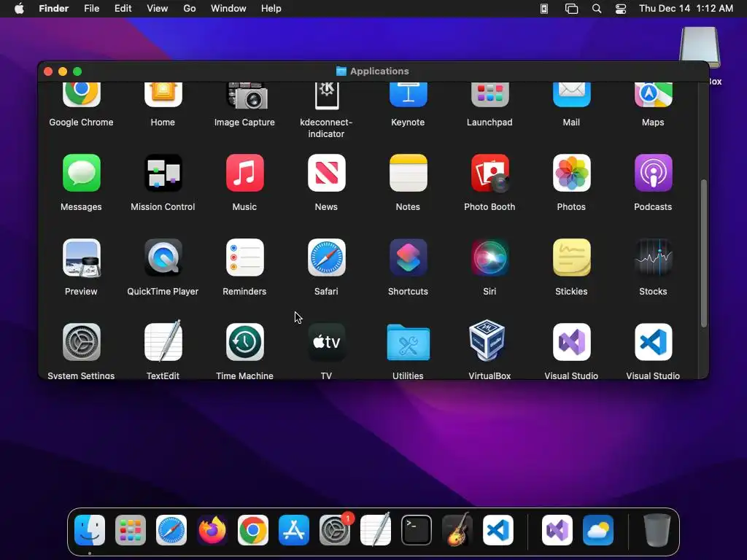Open the Finder menu
Viewport: 747px width, 560px height.
(x=54, y=9)
